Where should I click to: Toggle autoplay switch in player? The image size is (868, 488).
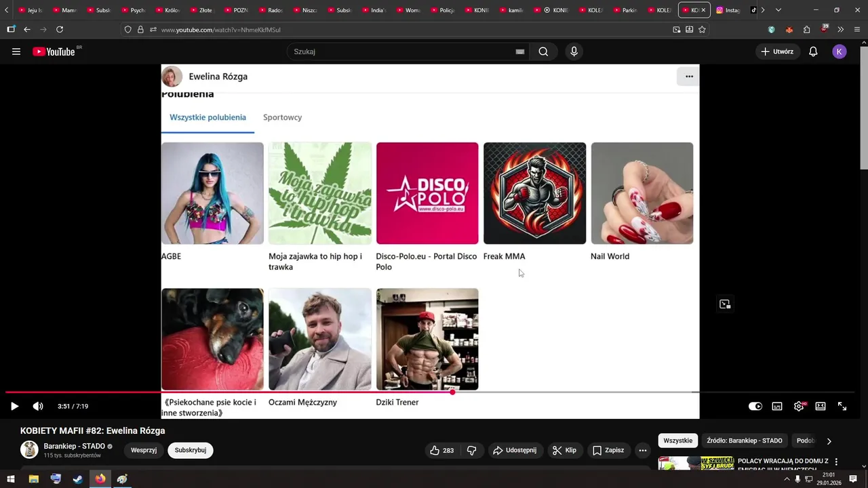click(x=755, y=406)
